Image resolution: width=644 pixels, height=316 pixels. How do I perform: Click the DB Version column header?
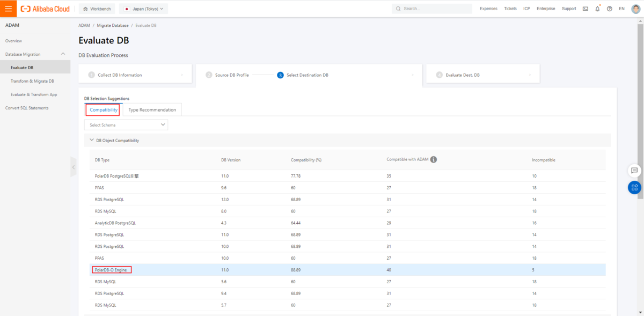[231, 160]
